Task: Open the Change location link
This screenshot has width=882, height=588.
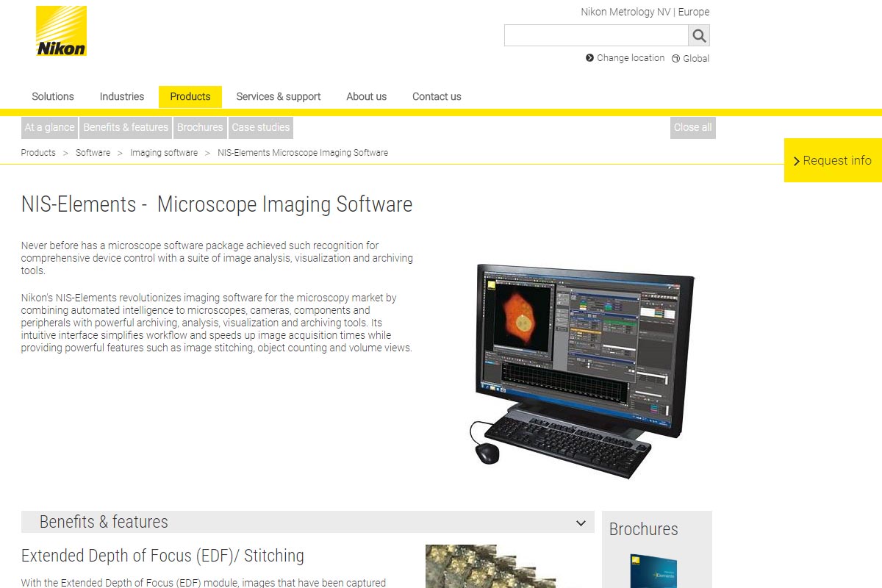Action: (631, 58)
